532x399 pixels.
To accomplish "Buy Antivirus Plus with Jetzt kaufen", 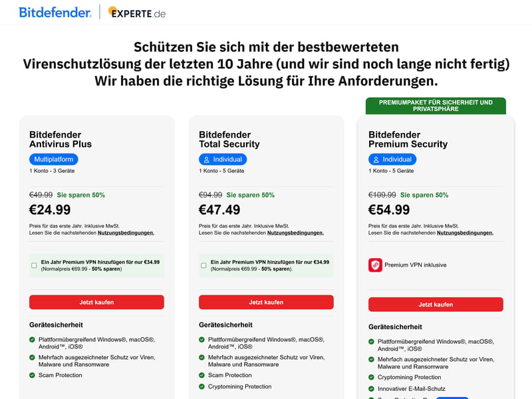I will tap(96, 302).
